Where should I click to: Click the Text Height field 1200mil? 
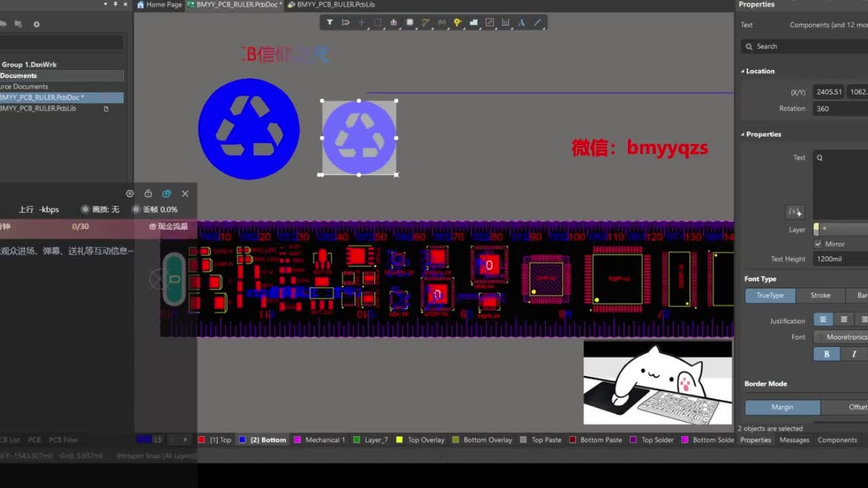tap(840, 259)
